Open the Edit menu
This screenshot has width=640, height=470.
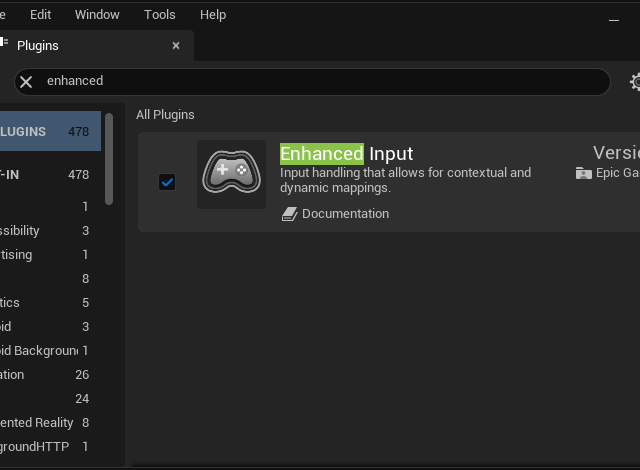tap(40, 15)
